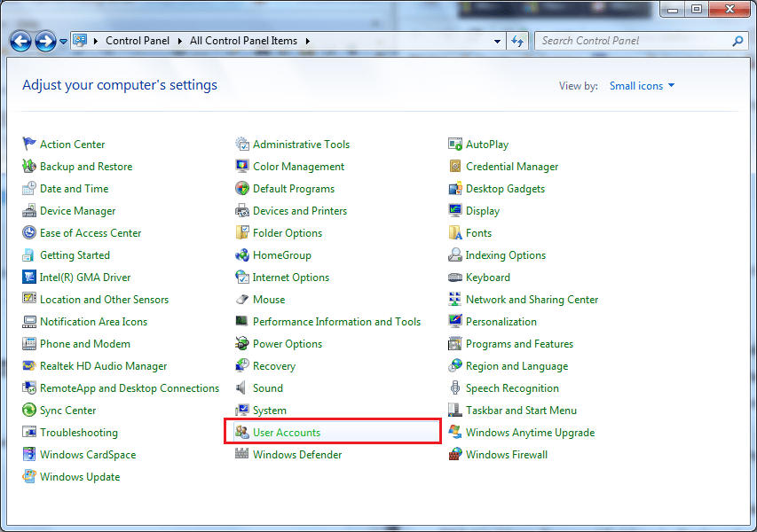Open Windows CardSpace link

pos(88,455)
